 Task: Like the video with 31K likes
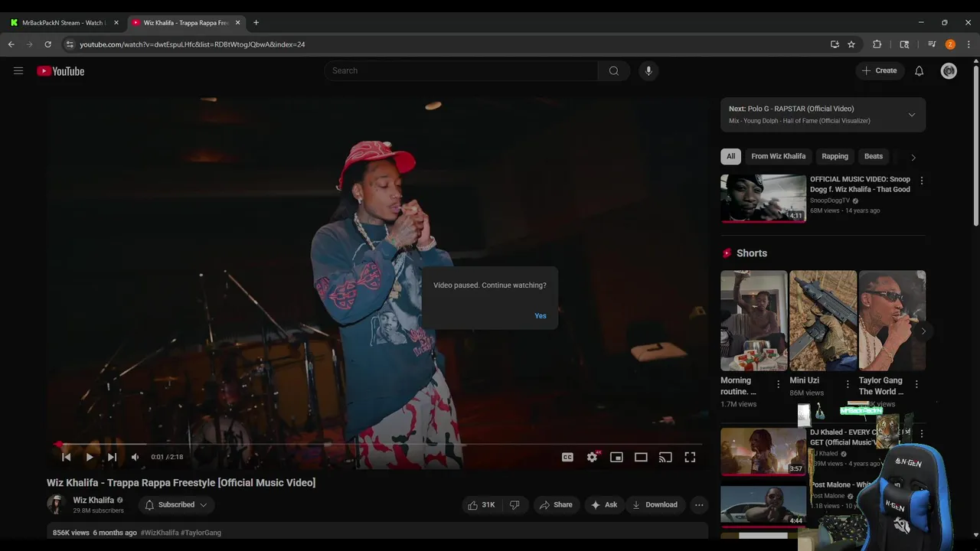(x=482, y=505)
